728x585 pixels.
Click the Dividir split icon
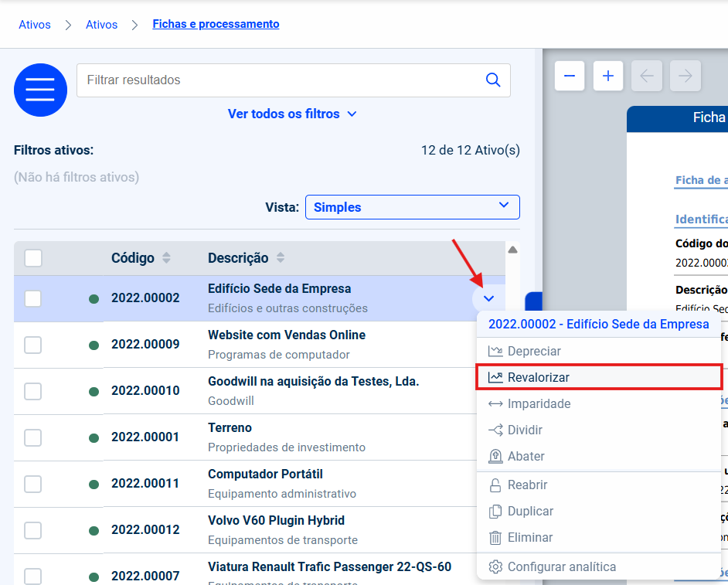[x=495, y=430]
